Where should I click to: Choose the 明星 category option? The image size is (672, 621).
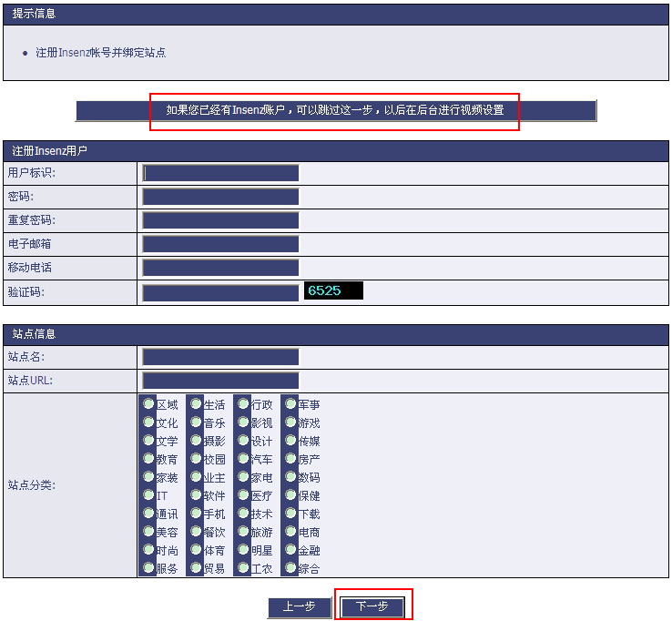(x=243, y=549)
